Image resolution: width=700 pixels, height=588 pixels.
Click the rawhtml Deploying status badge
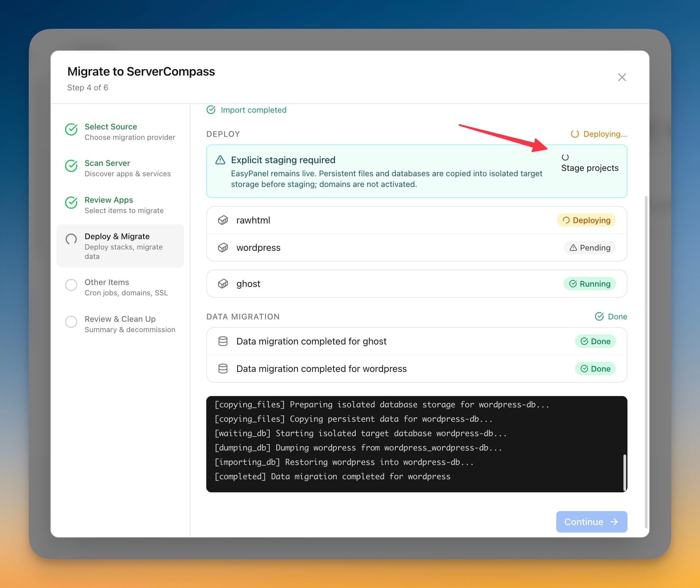586,220
